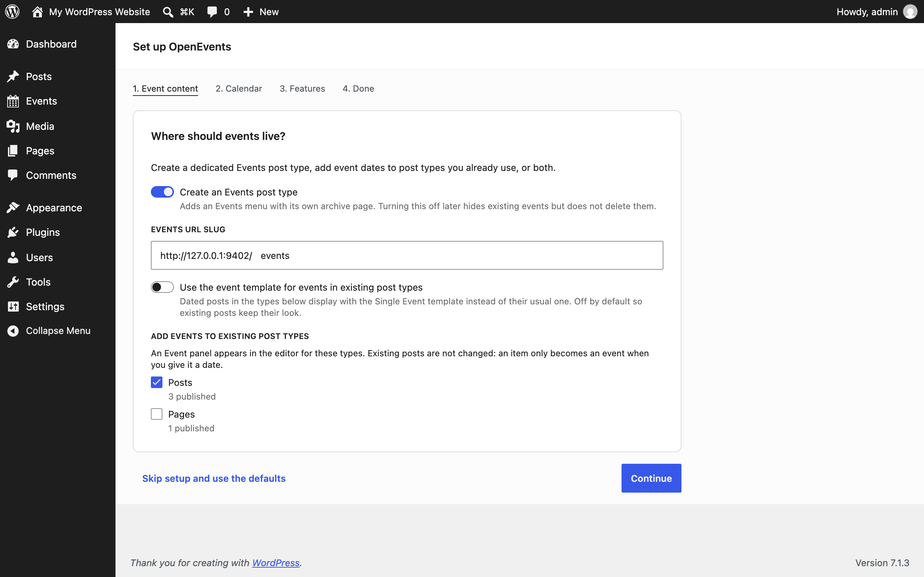Image resolution: width=924 pixels, height=577 pixels.
Task: Click the search magnifier icon in admin bar
Action: [167, 12]
